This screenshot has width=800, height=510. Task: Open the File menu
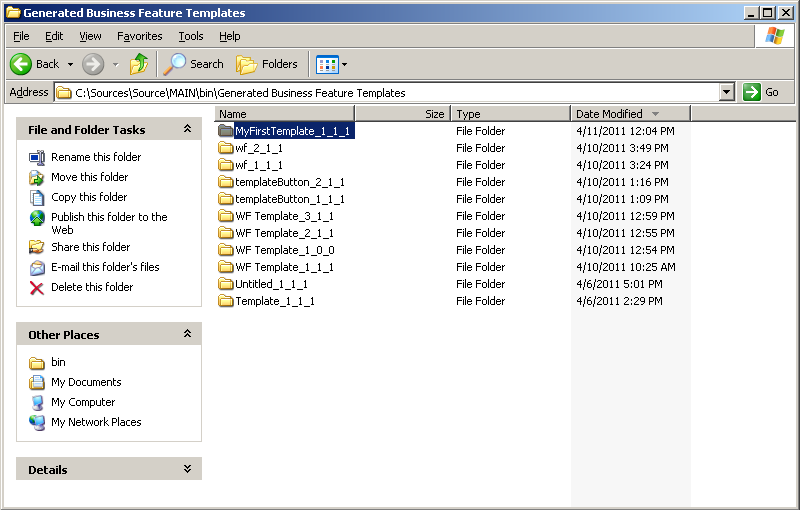click(x=21, y=36)
